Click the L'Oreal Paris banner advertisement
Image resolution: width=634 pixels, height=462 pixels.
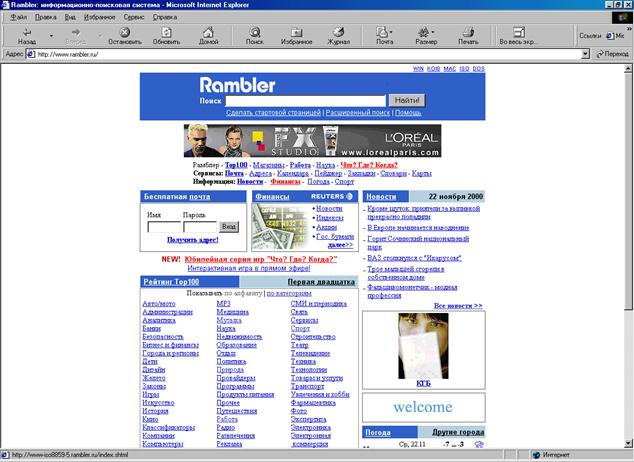coord(313,141)
